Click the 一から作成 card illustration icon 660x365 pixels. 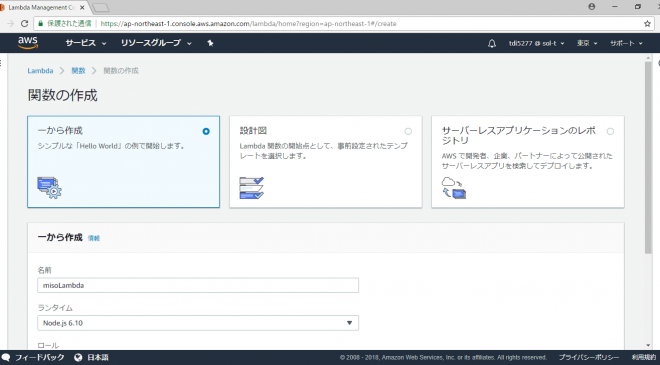49,187
